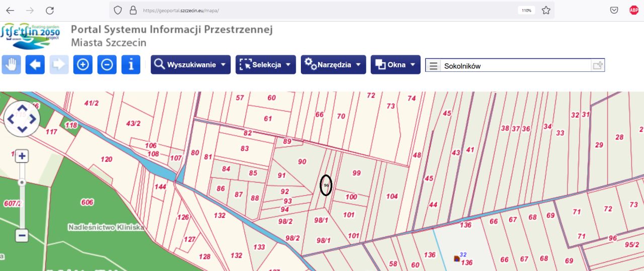Activate the info identify tool

point(131,64)
